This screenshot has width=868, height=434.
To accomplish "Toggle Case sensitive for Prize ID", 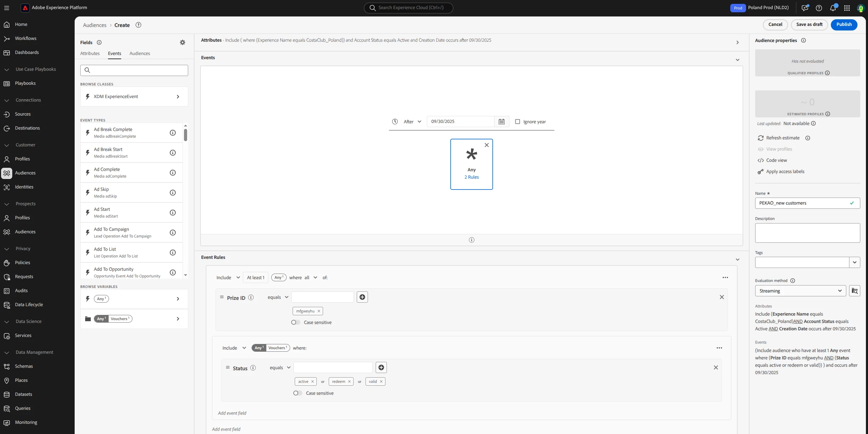I will tap(295, 322).
